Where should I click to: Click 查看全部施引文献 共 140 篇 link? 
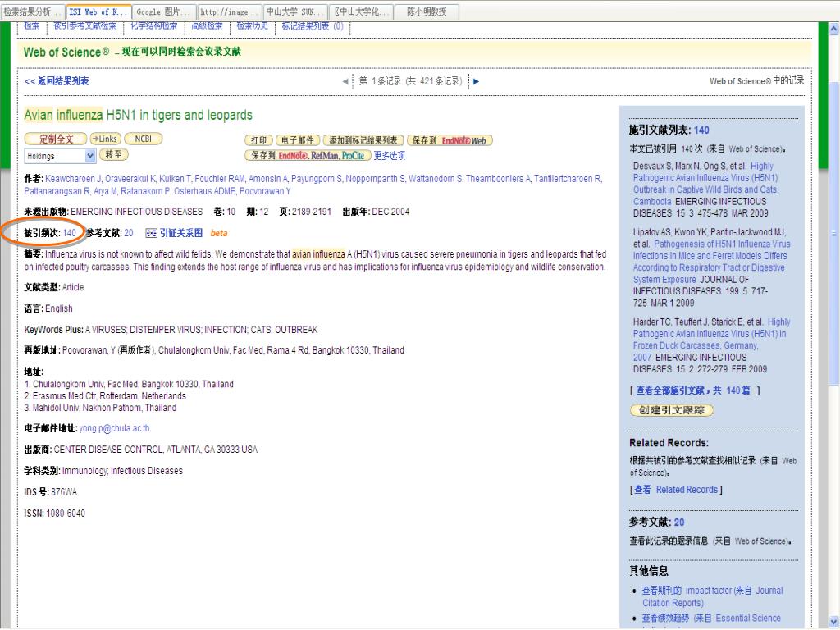692,390
